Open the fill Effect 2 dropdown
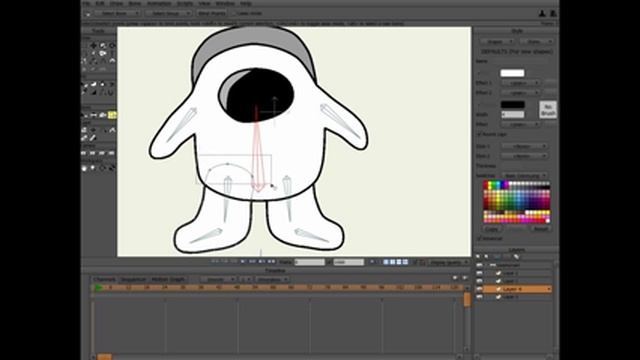Viewport: 640px width, 360px height. (520, 93)
